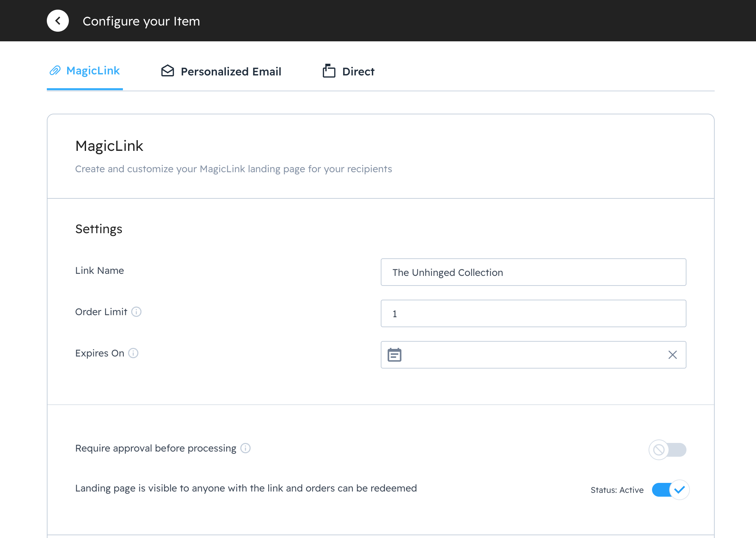Screen dimensions: 756x538
Task: Clear the expiration date with X
Action: coord(672,355)
